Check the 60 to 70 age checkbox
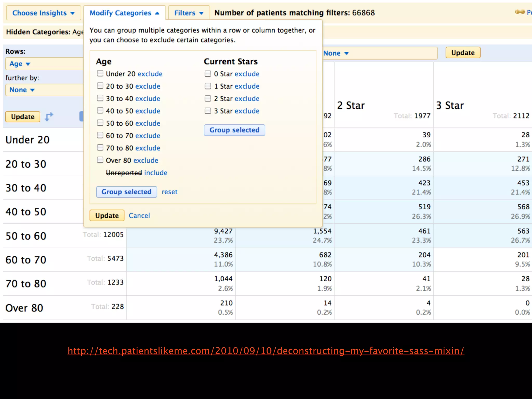532x399 pixels. tap(100, 135)
